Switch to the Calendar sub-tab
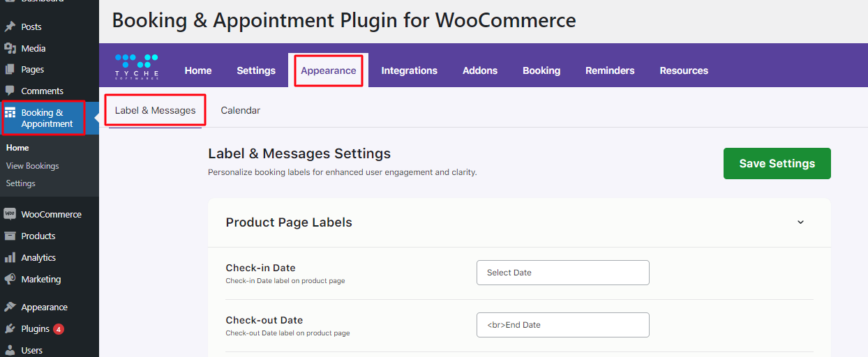This screenshot has width=868, height=357. click(241, 110)
